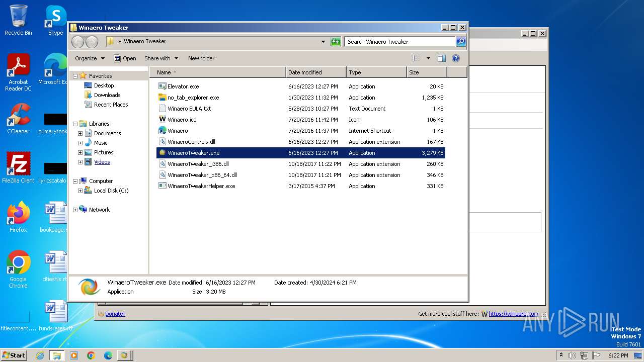The height and width of the screenshot is (362, 644).
Task: Select the WinaeroTweaker_x86_64.dll file icon
Action: (163, 175)
